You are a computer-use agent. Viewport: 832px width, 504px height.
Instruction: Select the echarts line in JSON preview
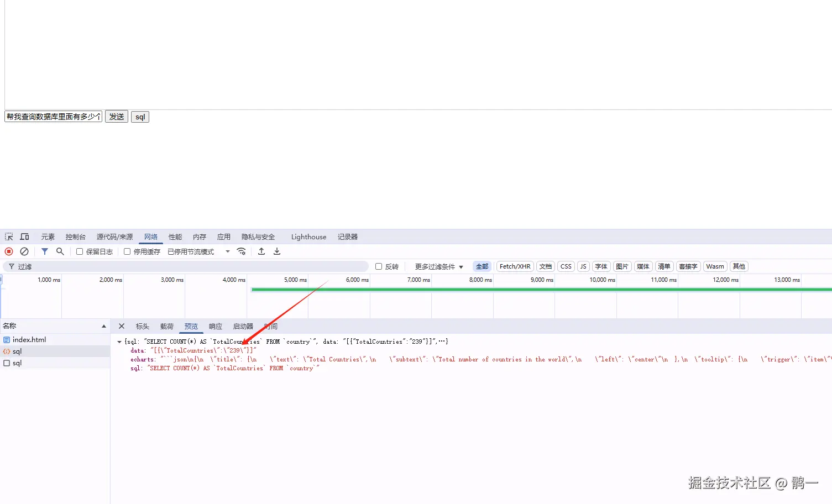[481, 360]
